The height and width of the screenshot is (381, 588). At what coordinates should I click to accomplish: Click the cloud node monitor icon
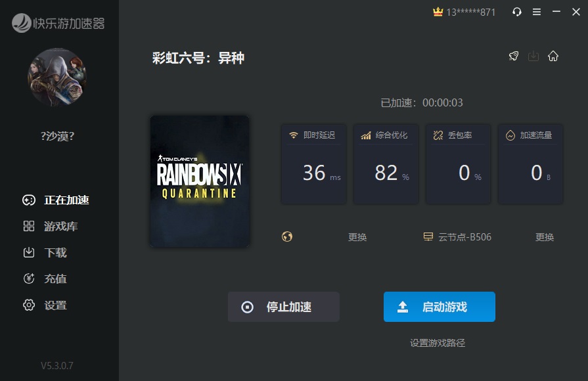pyautogui.click(x=428, y=236)
